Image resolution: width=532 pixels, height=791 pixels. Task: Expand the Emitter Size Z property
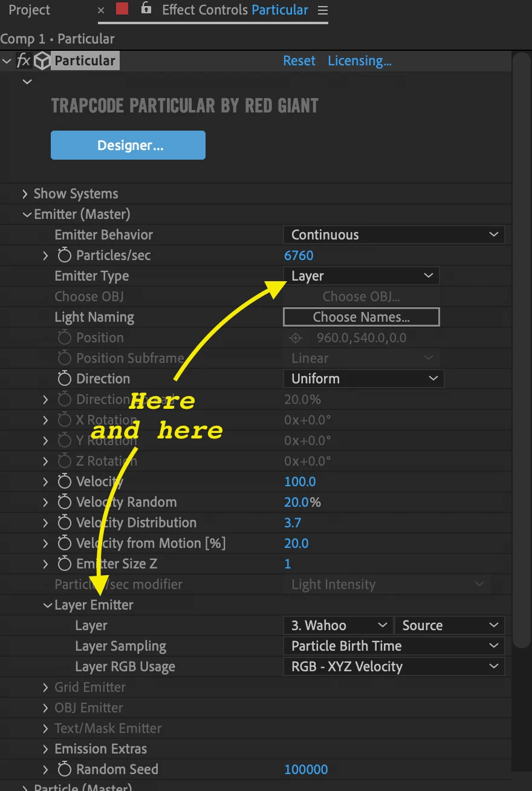[45, 564]
